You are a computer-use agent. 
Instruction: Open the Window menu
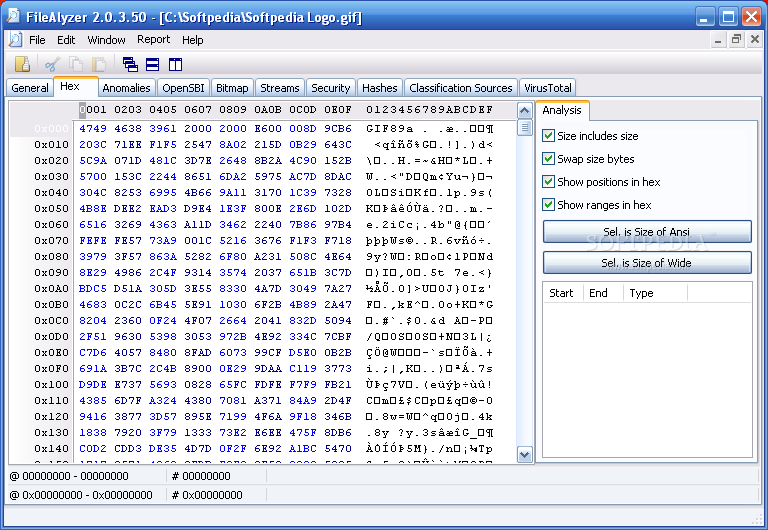point(106,40)
